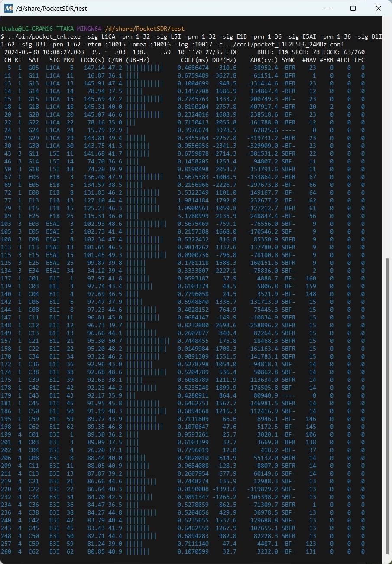This screenshot has width=392, height=564.
Task: Click the E03 E1B satellite name
Action: (33, 177)
